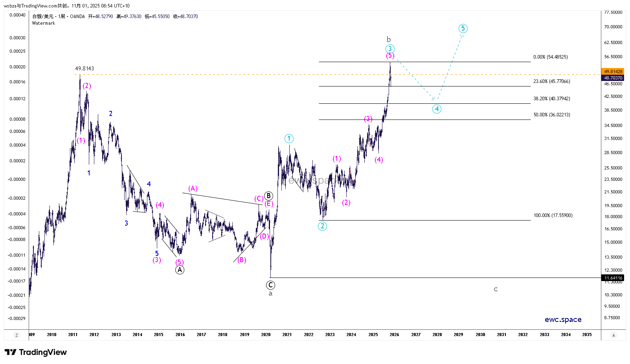
Task: Select the cyan circled 1 wave label
Action: point(289,138)
